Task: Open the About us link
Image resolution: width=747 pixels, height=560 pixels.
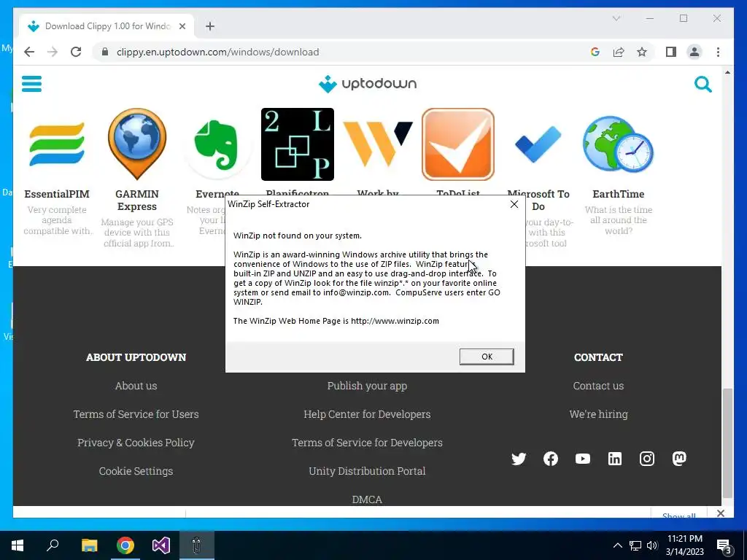Action: click(136, 386)
